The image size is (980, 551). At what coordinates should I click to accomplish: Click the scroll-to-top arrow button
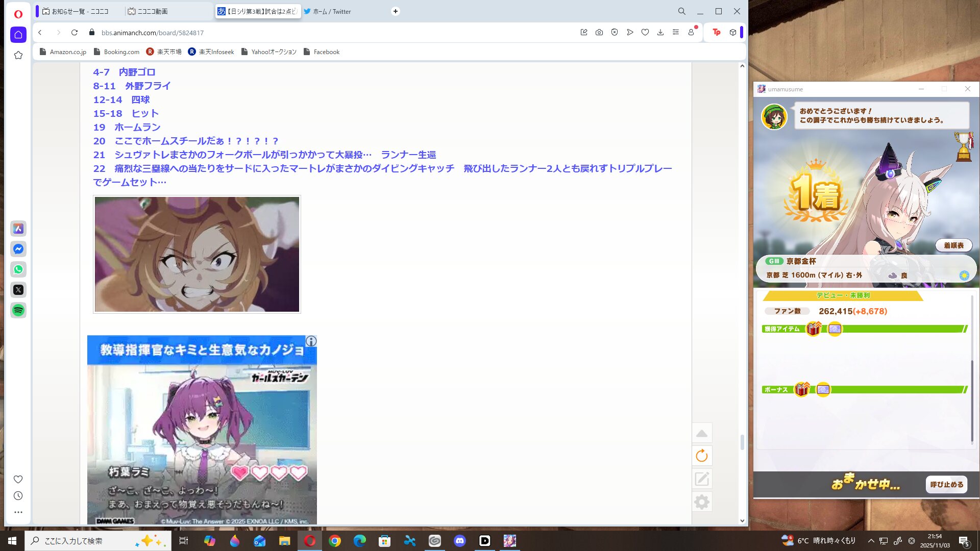pyautogui.click(x=702, y=433)
